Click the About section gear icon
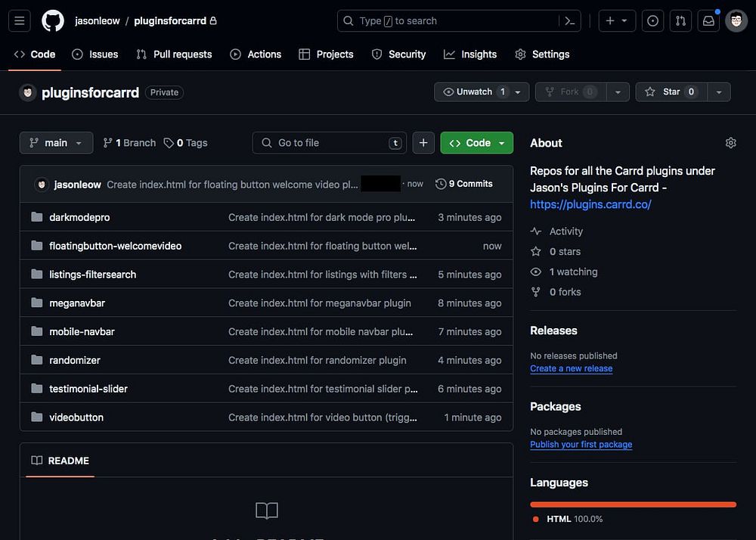Screen dimensions: 756x540 tap(730, 143)
